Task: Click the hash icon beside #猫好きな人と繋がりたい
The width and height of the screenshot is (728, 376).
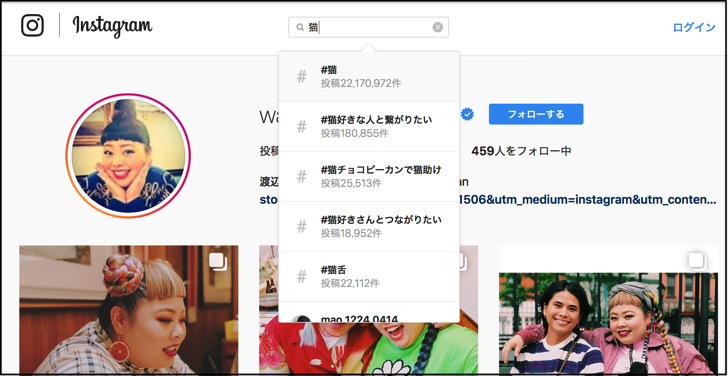Action: (302, 126)
